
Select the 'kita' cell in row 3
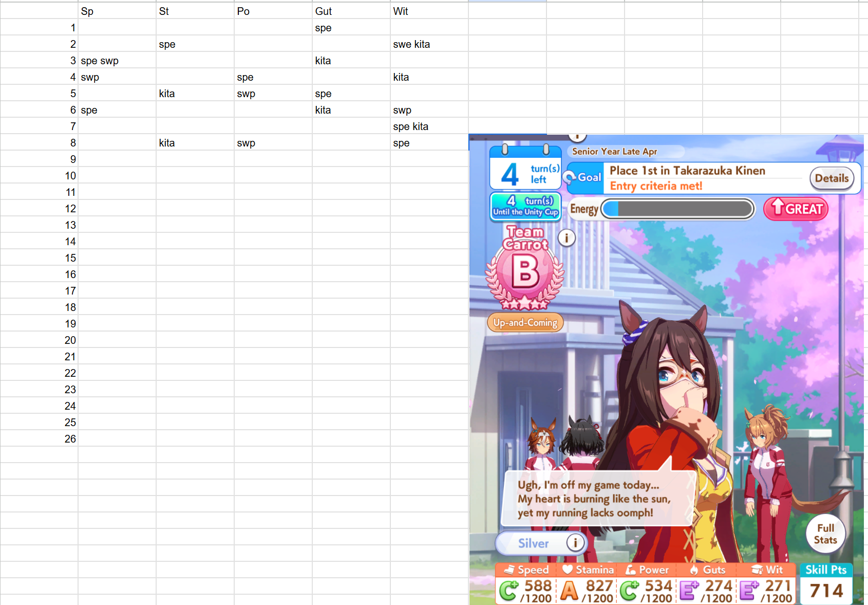pyautogui.click(x=351, y=61)
